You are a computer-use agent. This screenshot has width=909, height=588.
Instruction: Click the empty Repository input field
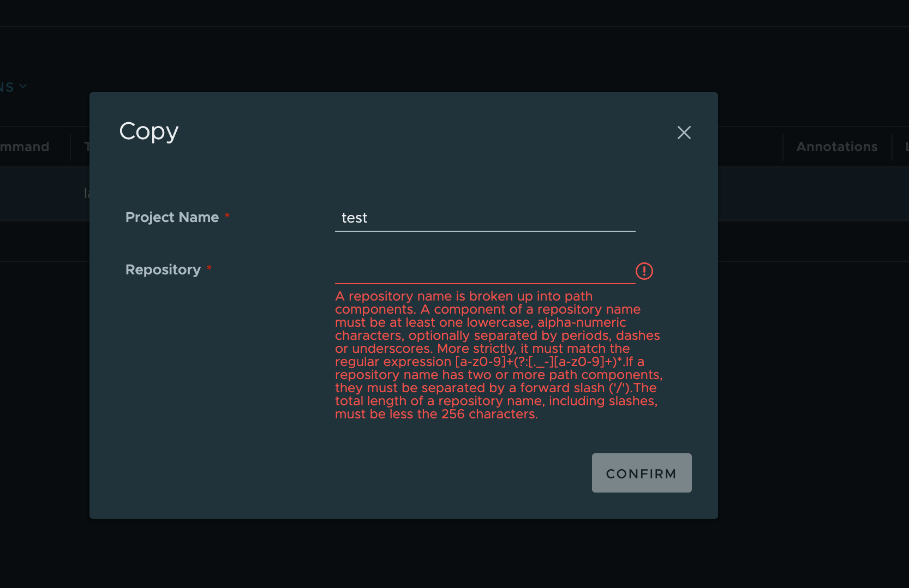point(485,273)
